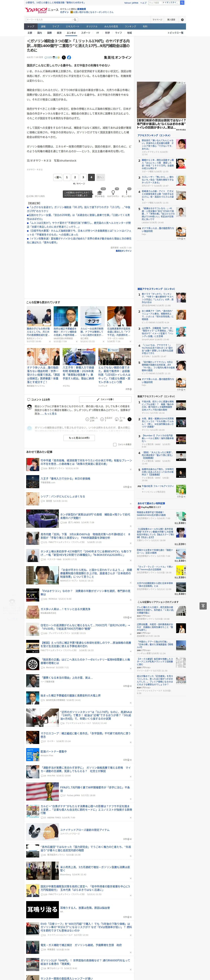Select the ランキング tab
The width and height of the screenshot is (210, 980).
coord(130,27)
